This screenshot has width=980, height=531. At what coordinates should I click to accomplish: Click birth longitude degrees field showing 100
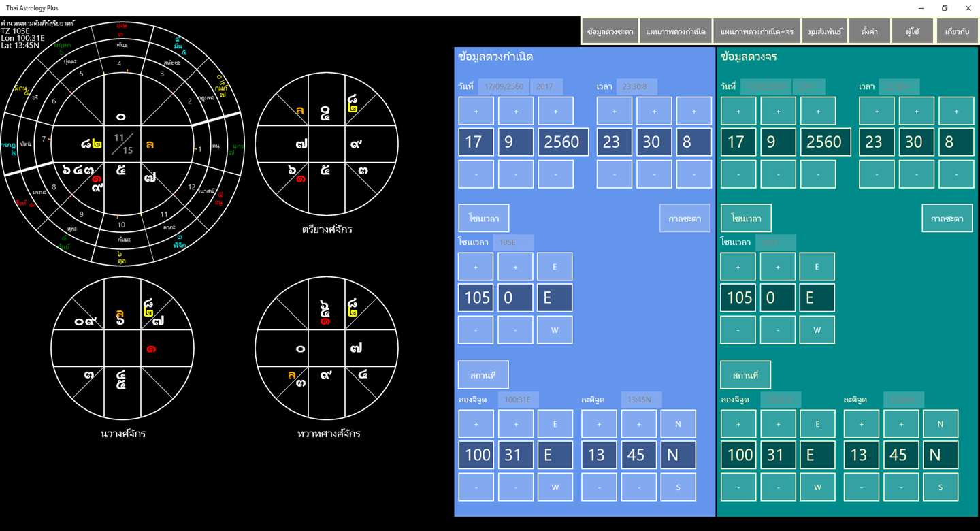(x=477, y=455)
